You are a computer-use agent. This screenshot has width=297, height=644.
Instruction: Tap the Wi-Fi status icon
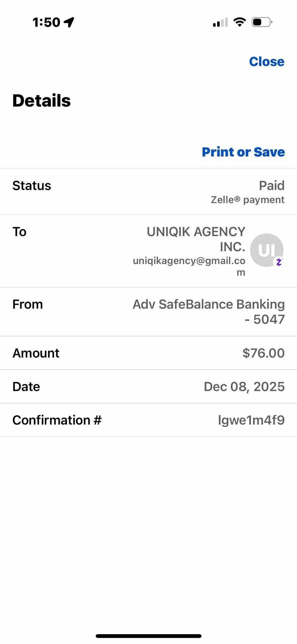[x=239, y=22]
